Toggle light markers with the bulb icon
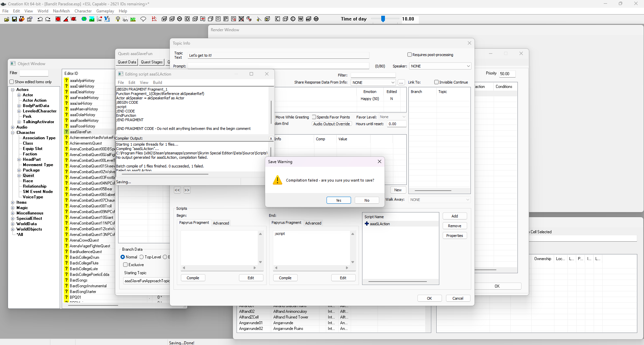644x345 pixels. pos(117,19)
